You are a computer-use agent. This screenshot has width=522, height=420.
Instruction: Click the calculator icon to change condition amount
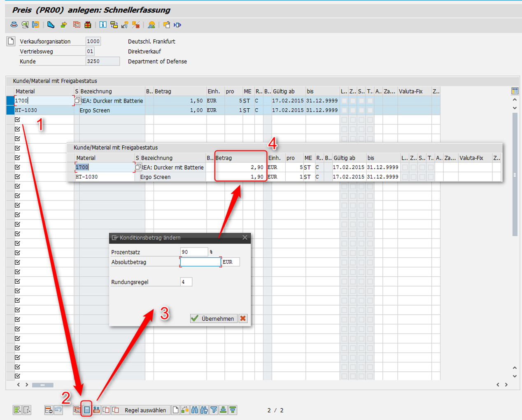86,410
